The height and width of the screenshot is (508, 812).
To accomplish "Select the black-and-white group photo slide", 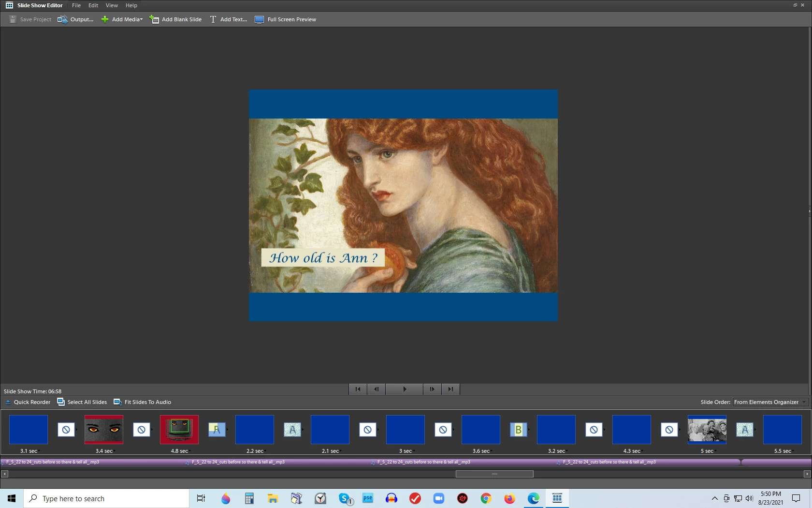I will pyautogui.click(x=707, y=430).
